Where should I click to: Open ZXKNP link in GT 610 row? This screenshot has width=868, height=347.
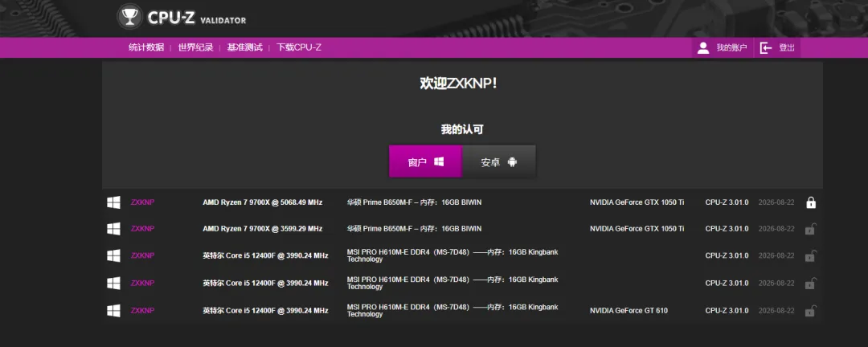142,311
